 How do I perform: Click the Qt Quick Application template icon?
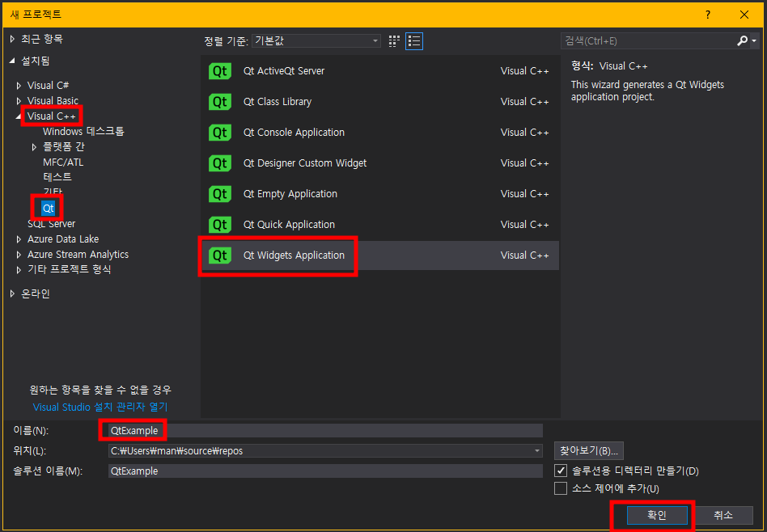pyautogui.click(x=220, y=225)
